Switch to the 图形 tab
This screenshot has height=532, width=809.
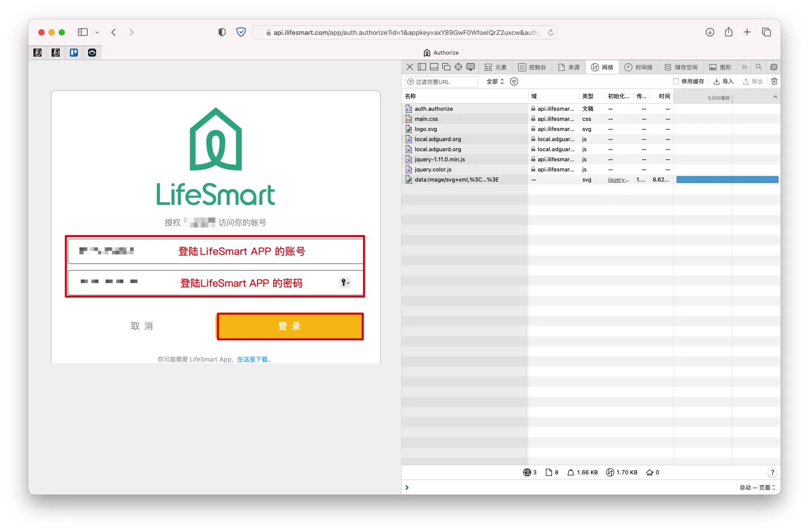[x=720, y=67]
